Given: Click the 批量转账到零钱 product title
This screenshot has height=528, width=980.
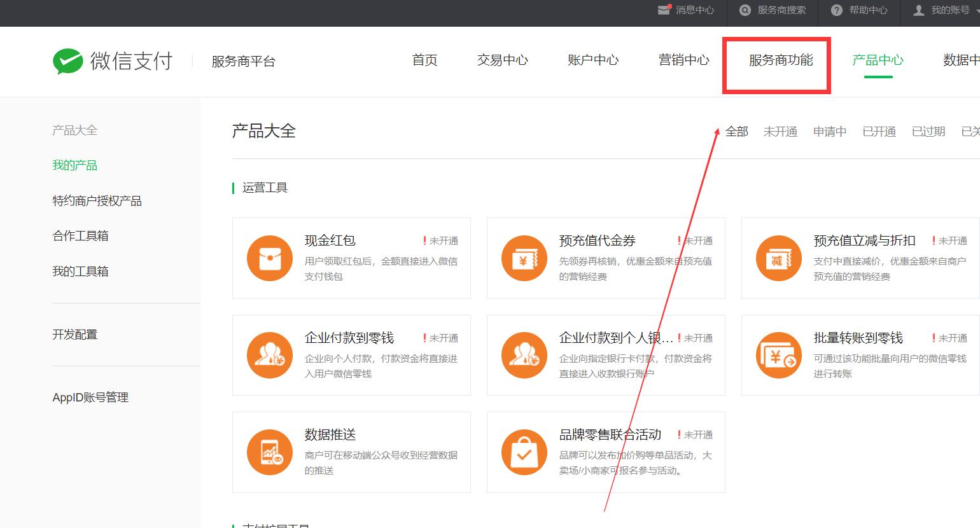Looking at the screenshot, I should (x=858, y=338).
